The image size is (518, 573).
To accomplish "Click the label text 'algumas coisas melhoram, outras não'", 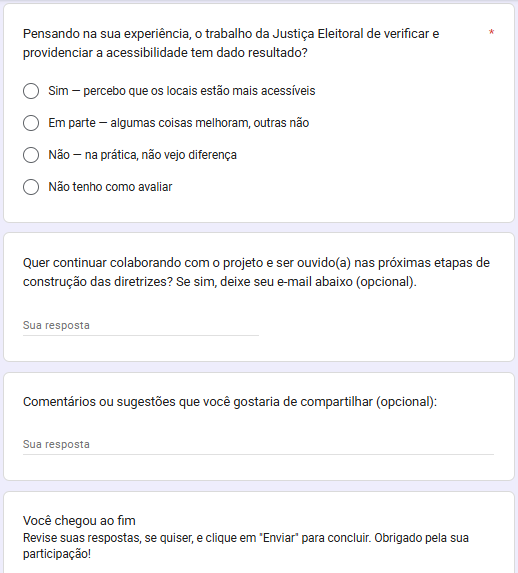I will coord(210,123).
